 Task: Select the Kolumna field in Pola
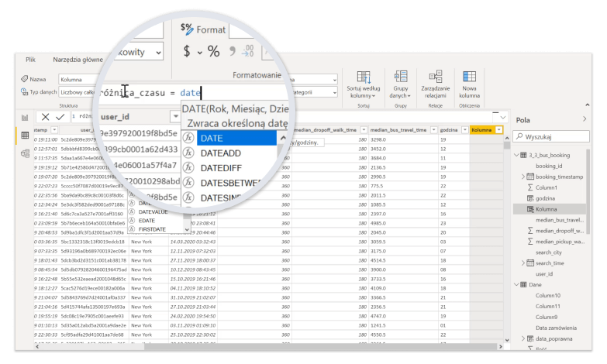[x=547, y=209]
